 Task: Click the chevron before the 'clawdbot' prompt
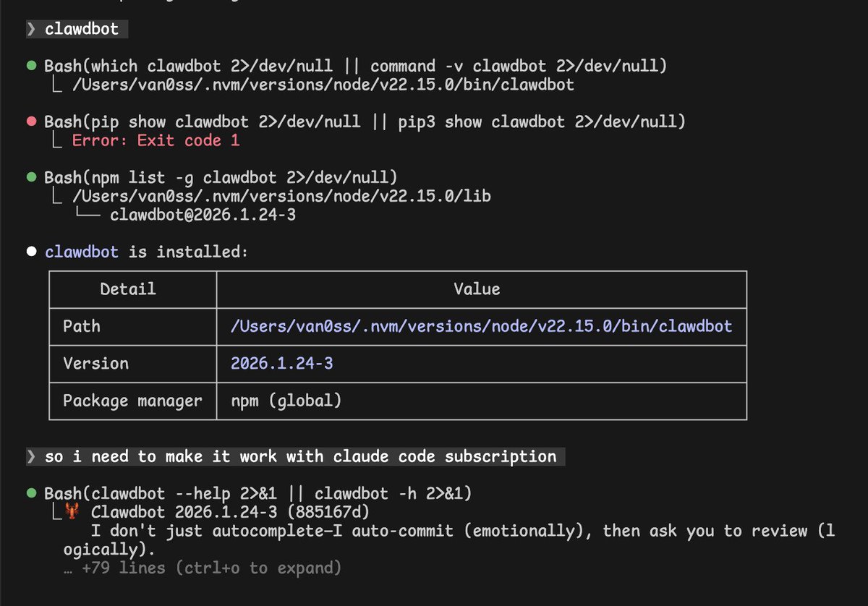30,29
